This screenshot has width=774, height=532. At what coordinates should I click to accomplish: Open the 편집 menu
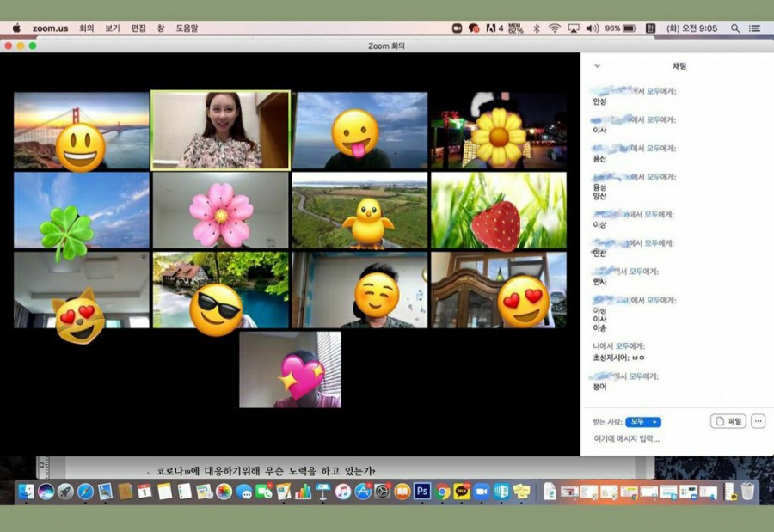click(138, 28)
